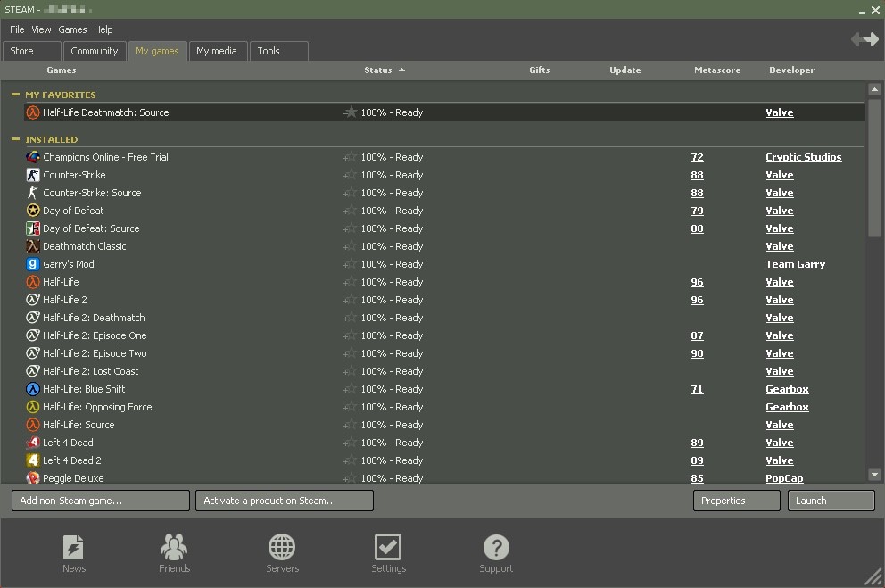Screen dimensions: 885x588
Task: Collapse the MY FAVORITES section
Action: [15, 95]
